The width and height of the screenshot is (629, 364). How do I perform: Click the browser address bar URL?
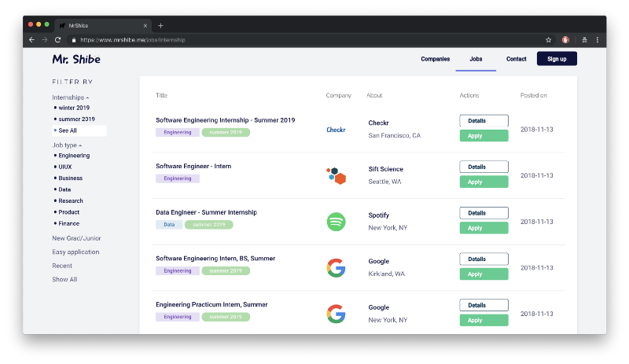133,40
